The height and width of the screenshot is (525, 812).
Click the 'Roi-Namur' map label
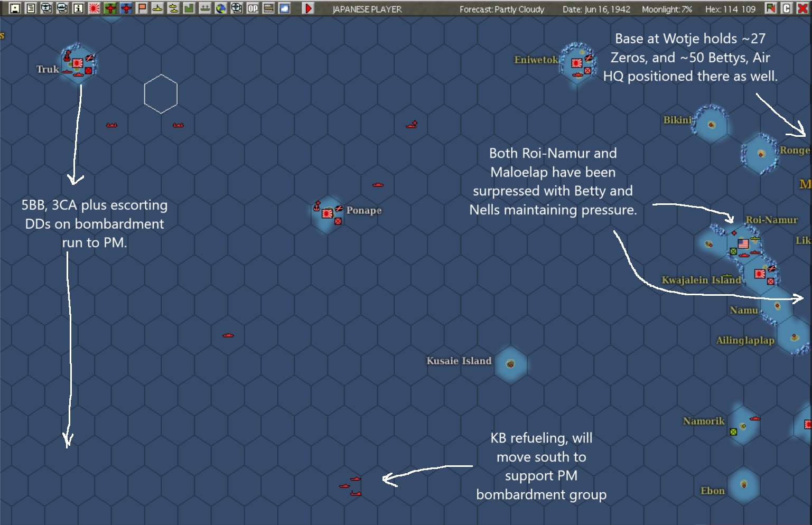(x=771, y=220)
